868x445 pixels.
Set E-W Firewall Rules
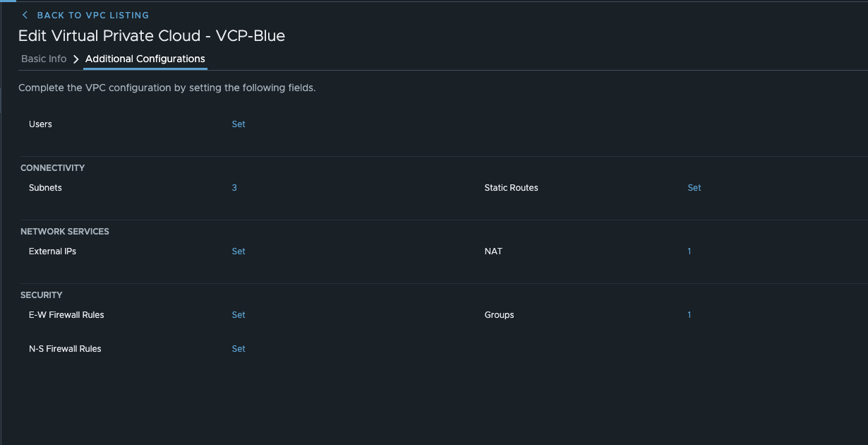click(x=239, y=314)
